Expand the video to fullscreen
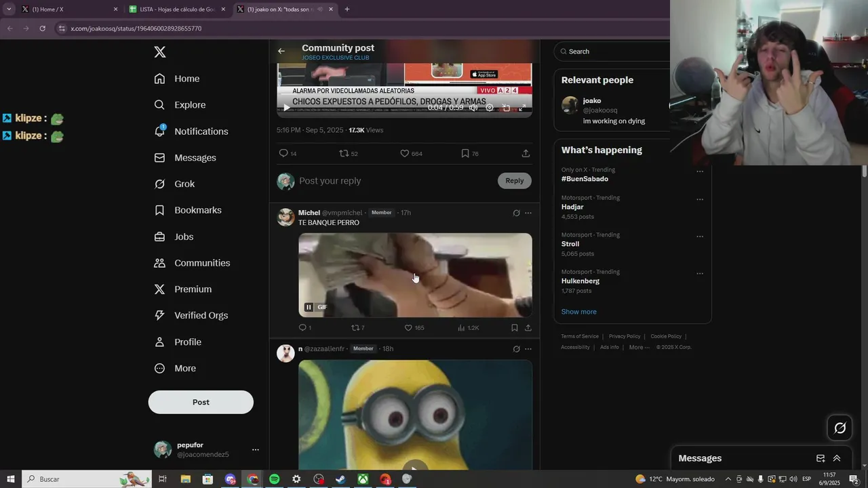The width and height of the screenshot is (868, 488). tap(522, 108)
